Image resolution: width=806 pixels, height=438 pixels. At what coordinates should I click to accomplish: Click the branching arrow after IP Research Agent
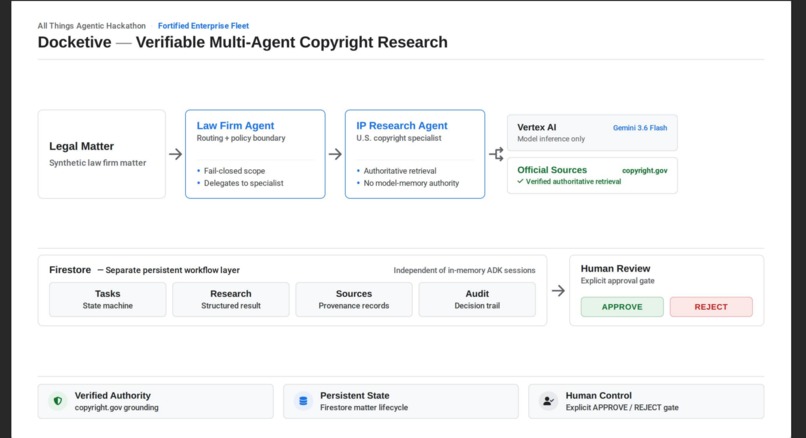pos(496,154)
